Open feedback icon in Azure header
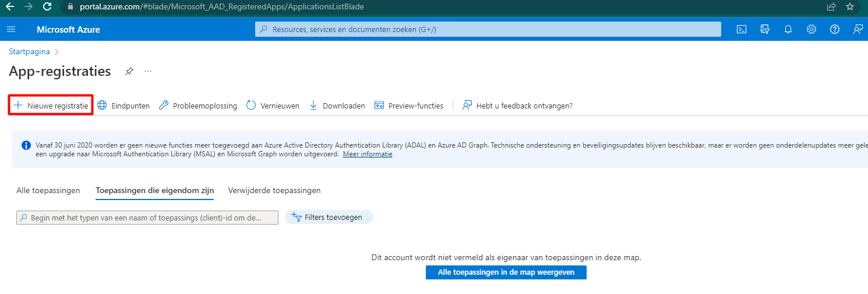Image resolution: width=868 pixels, height=294 pixels. [x=858, y=29]
